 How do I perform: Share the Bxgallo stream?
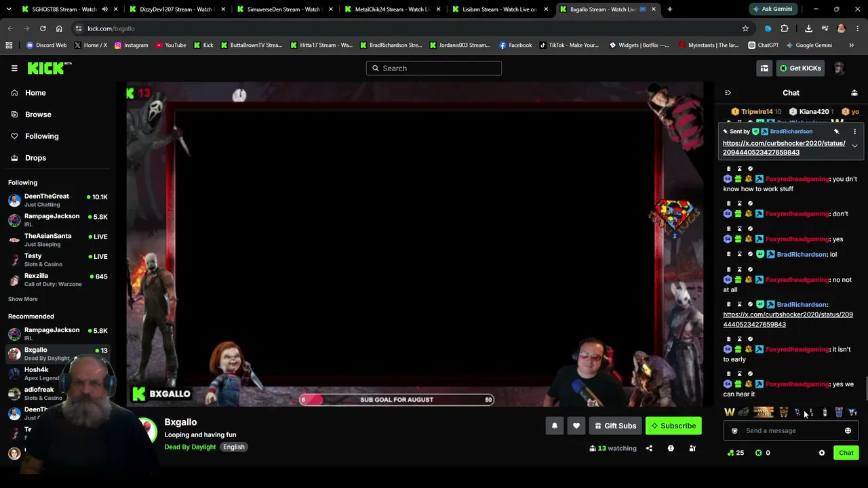[649, 448]
